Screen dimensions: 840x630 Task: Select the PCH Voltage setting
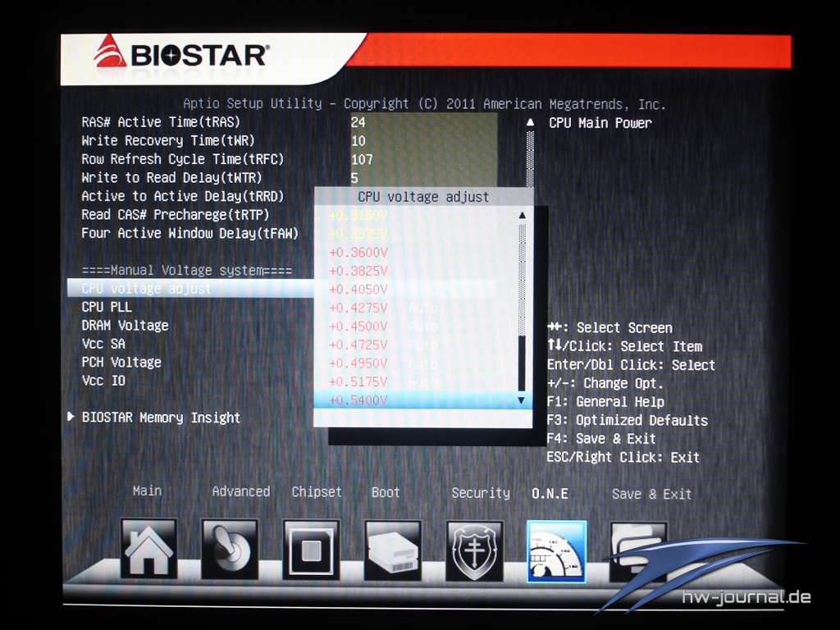(121, 362)
